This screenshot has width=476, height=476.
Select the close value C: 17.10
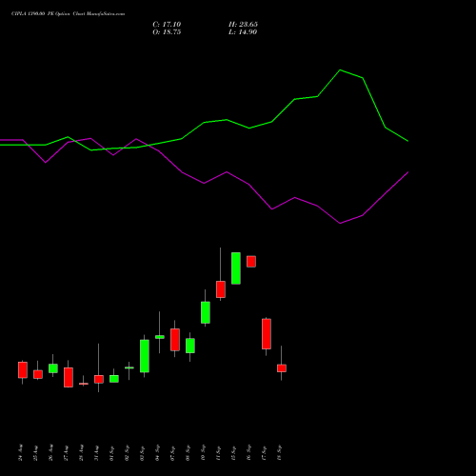pyautogui.click(x=167, y=25)
